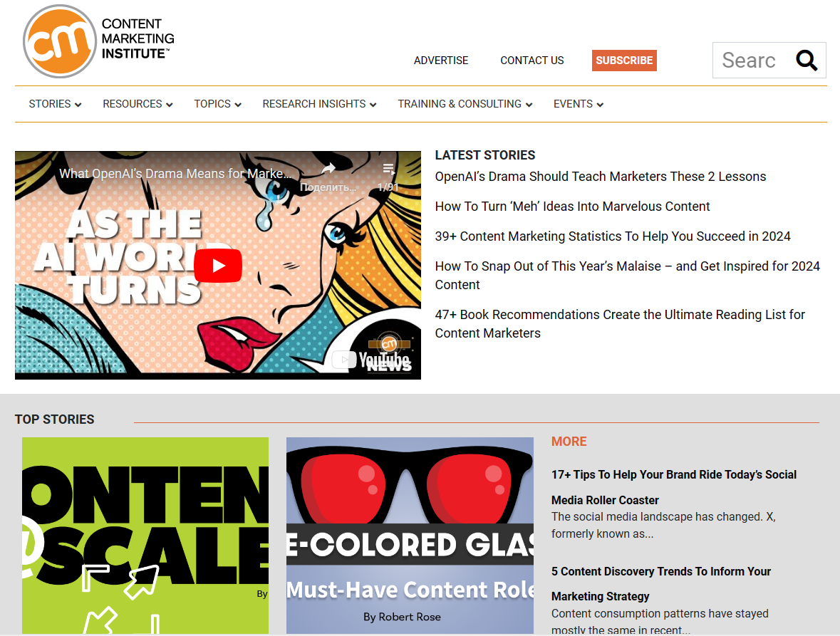Click the video title 'What OpenAI's Drama Means'

click(176, 174)
